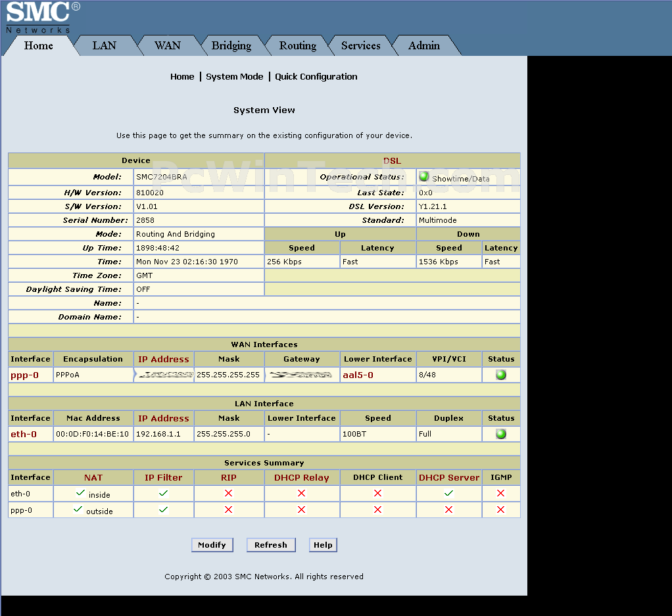This screenshot has height=616, width=672.
Task: Select the time Mon Nov 23 02:16:30 1970
Action: click(x=187, y=262)
